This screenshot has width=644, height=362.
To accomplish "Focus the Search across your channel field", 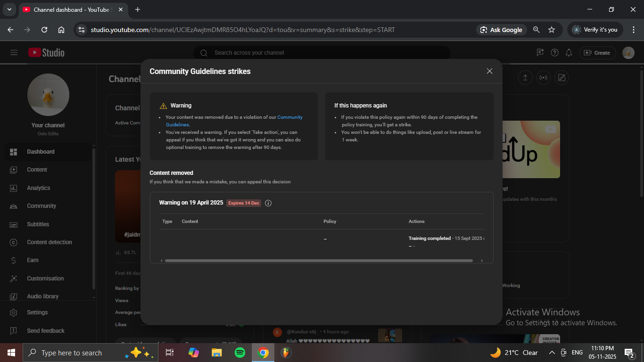I will [325, 53].
